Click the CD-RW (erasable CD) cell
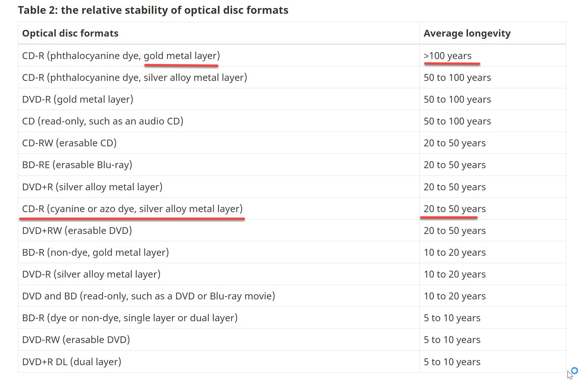The height and width of the screenshot is (387, 588). pos(69,143)
